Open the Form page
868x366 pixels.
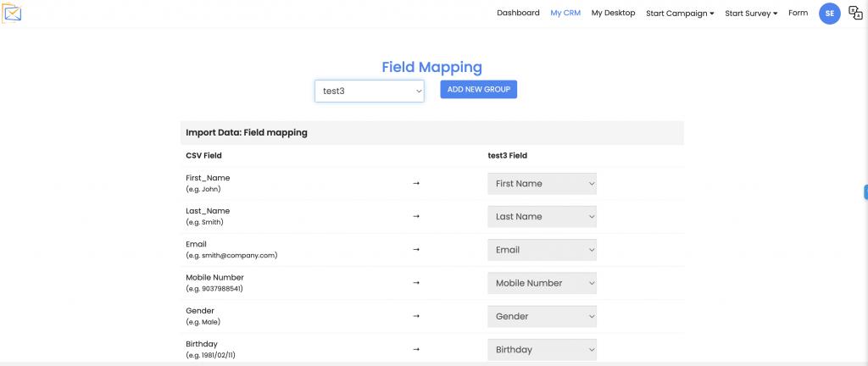[798, 13]
